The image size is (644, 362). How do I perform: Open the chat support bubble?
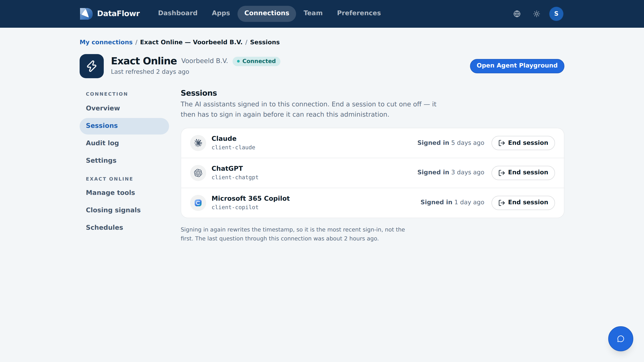621,339
